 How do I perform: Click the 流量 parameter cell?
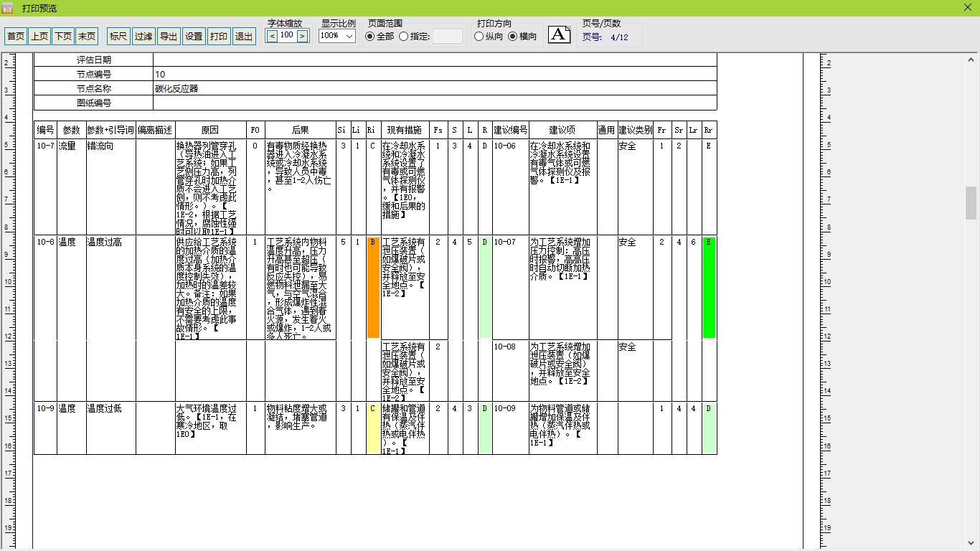[x=72, y=187]
